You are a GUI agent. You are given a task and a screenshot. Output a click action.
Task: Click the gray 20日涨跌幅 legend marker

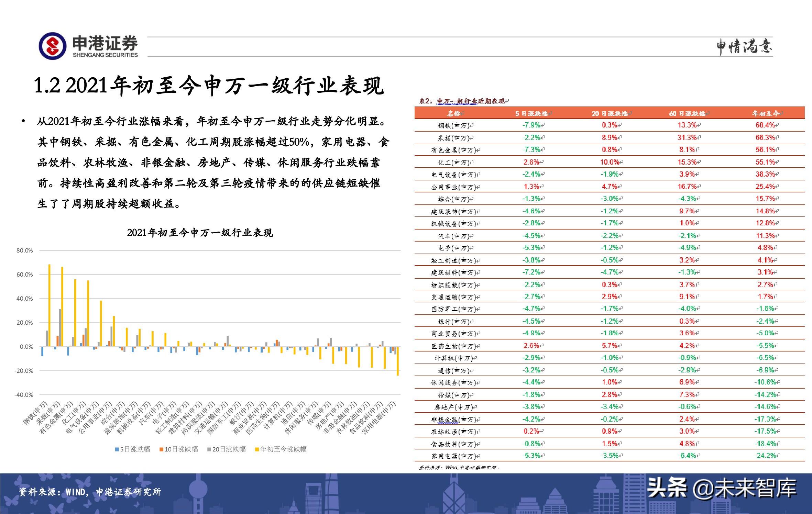point(209,449)
